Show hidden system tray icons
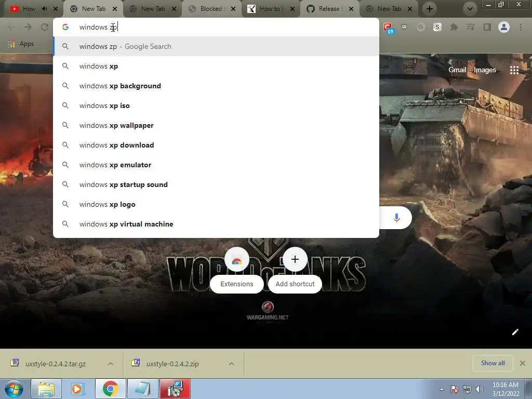This screenshot has width=532, height=399. click(442, 389)
